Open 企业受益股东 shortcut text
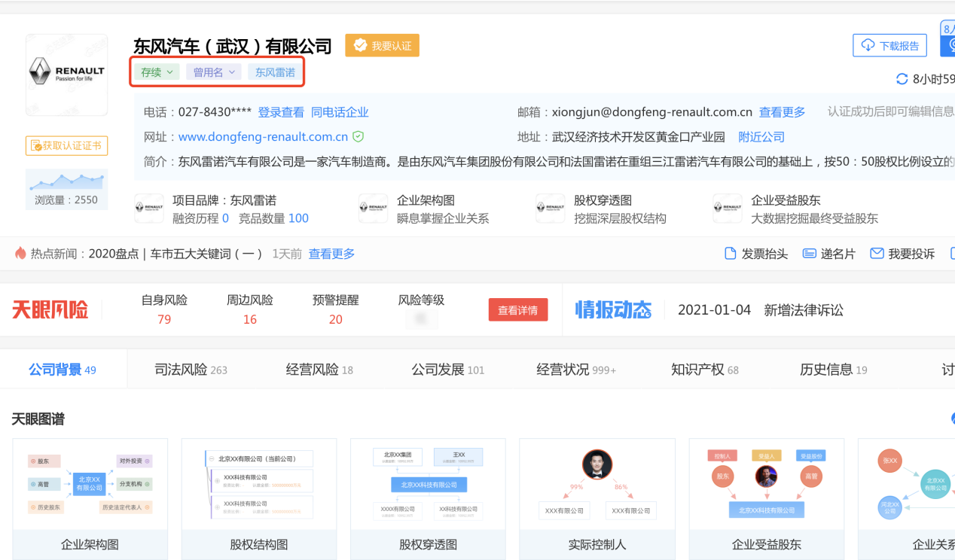Screen dimensions: 955x560 click(786, 200)
